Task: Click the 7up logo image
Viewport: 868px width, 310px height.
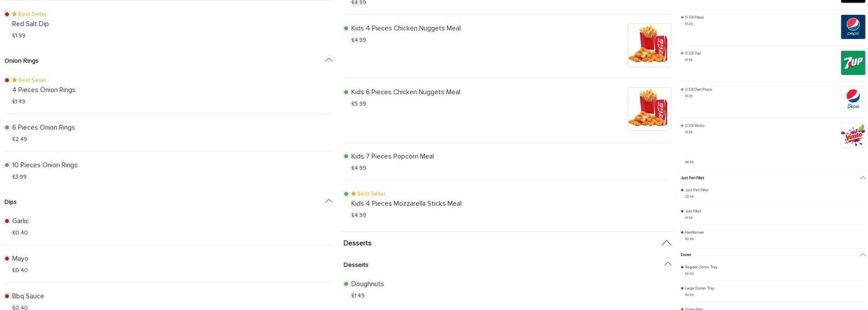Action: pyautogui.click(x=852, y=63)
